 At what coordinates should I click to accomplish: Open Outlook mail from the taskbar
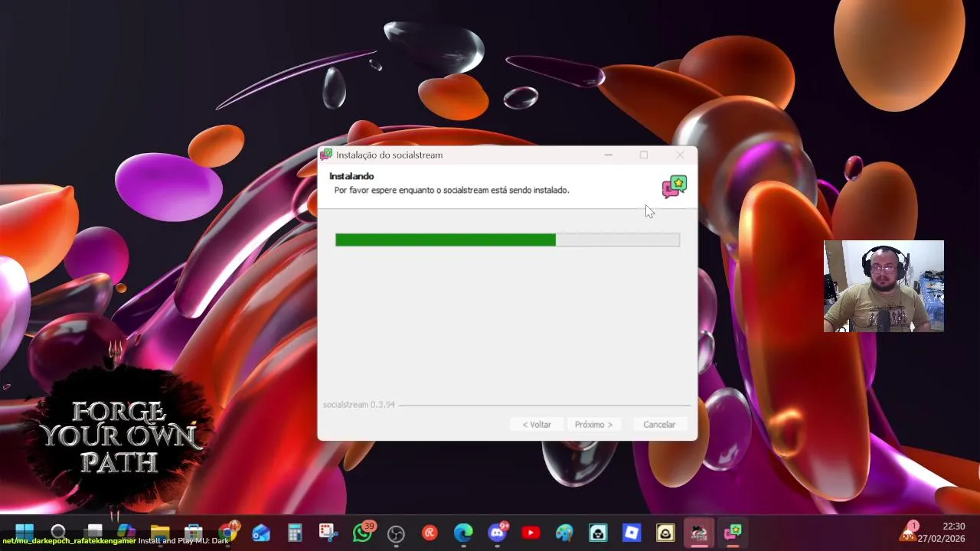pos(261,532)
